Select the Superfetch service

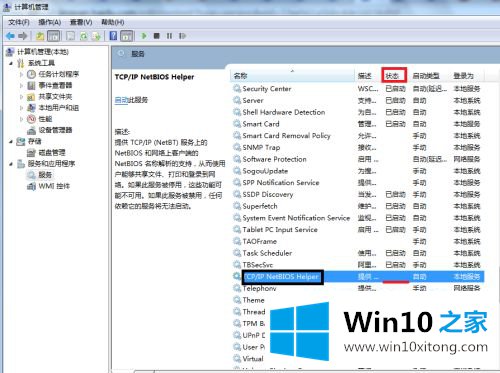(358, 206)
